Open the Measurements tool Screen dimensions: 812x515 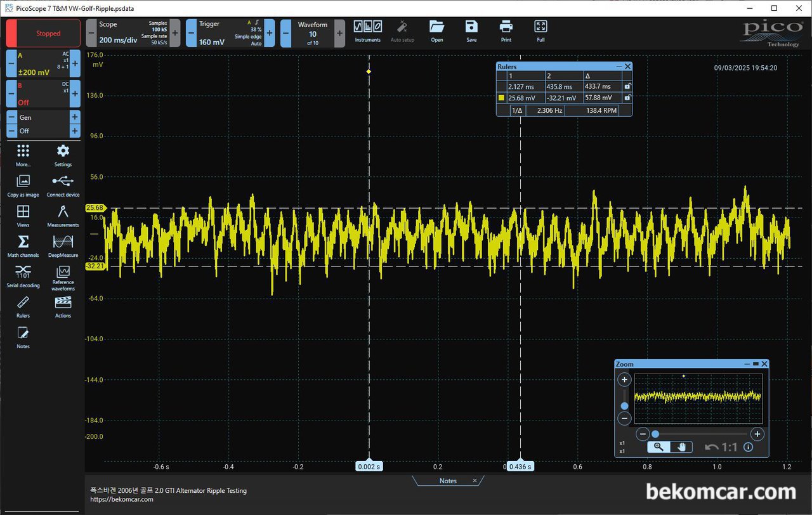coord(63,216)
